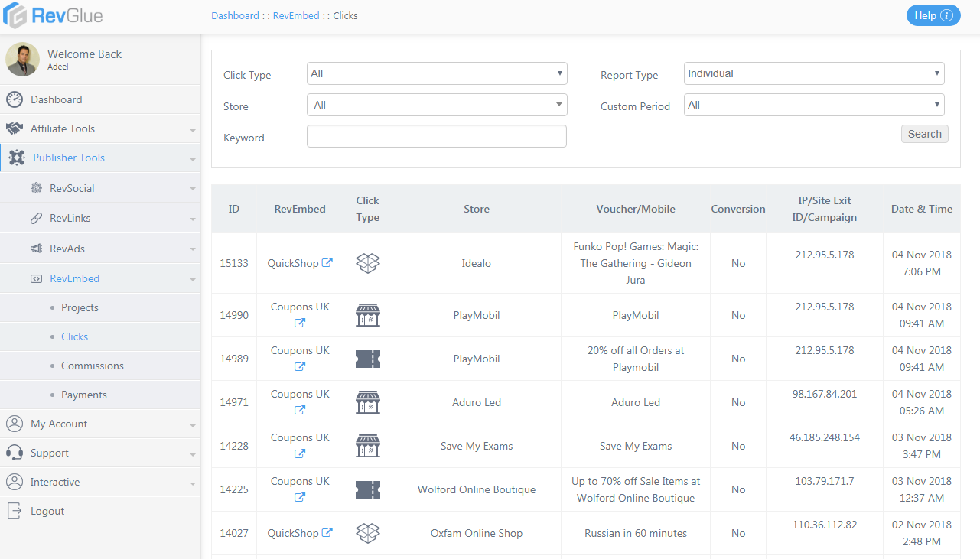Click the box click-type icon for Idealo

368,263
